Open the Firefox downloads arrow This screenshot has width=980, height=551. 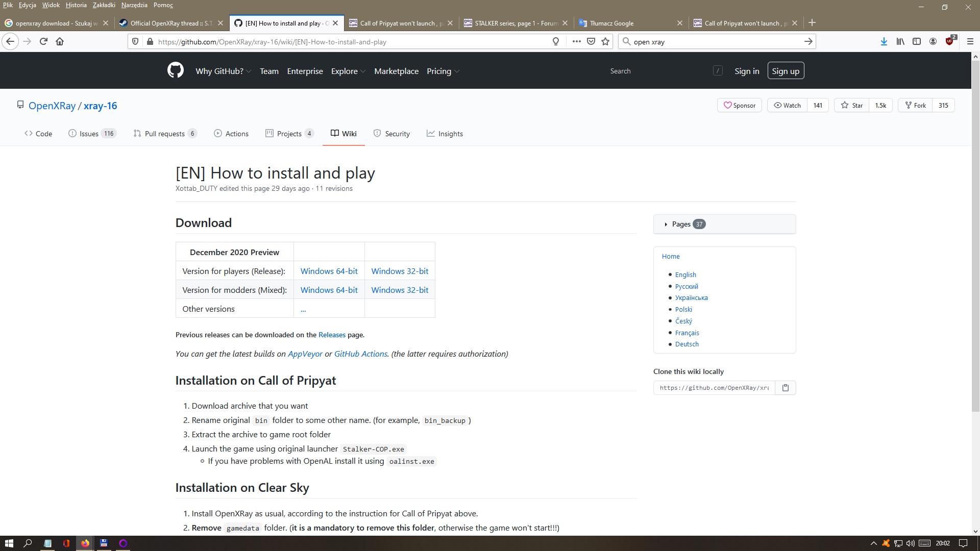[x=884, y=42]
